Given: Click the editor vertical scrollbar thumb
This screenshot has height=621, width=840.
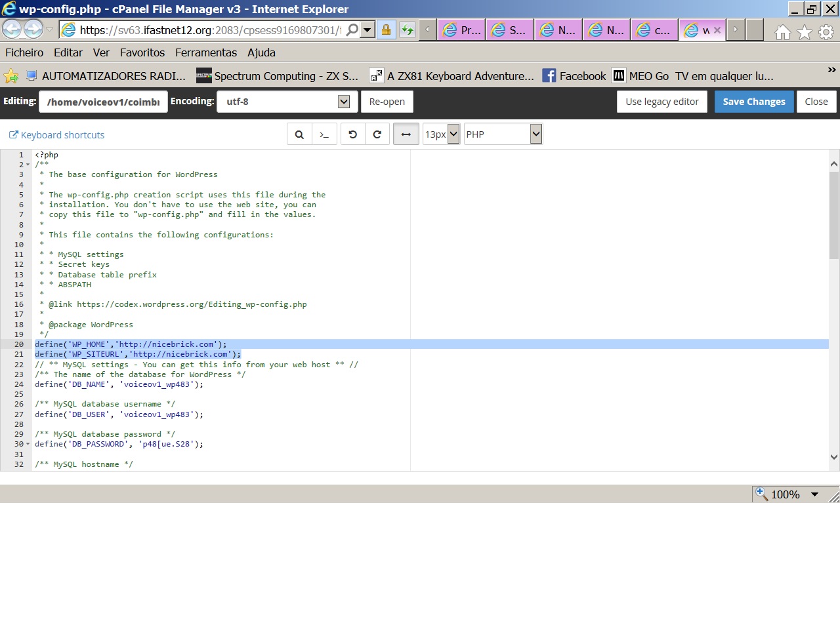Looking at the screenshot, I should click(x=834, y=215).
